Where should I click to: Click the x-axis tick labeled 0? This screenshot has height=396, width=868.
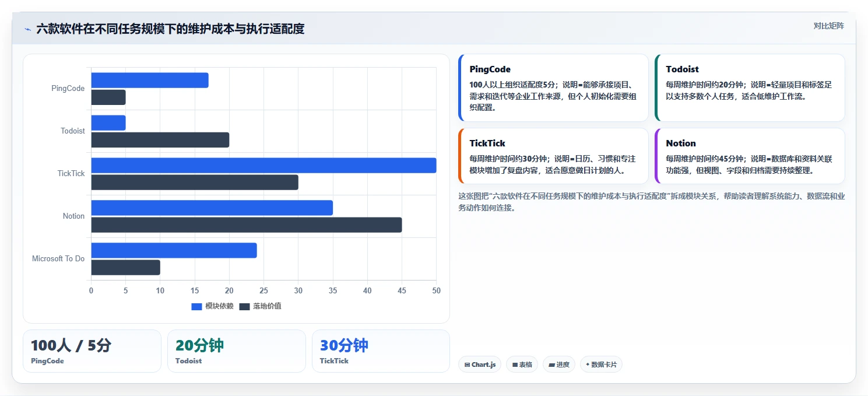(x=91, y=290)
